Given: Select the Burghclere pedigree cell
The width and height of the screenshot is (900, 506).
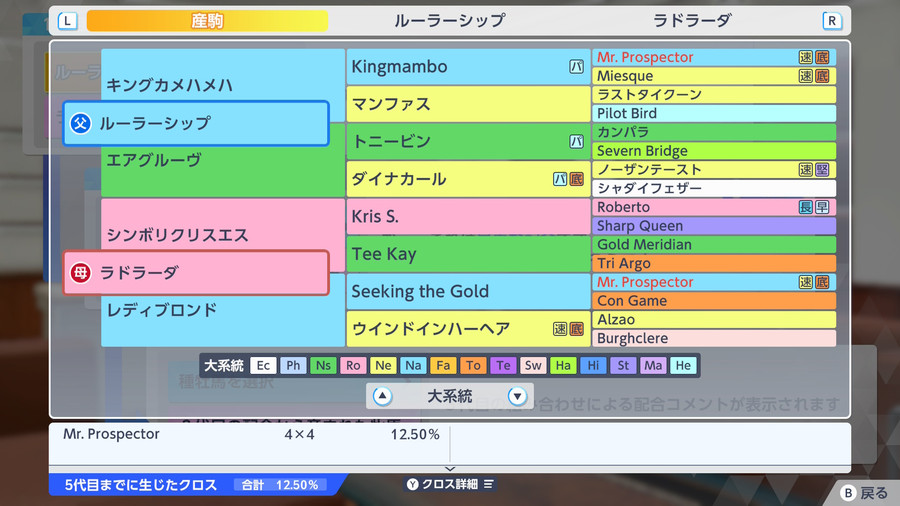Looking at the screenshot, I should (714, 338).
